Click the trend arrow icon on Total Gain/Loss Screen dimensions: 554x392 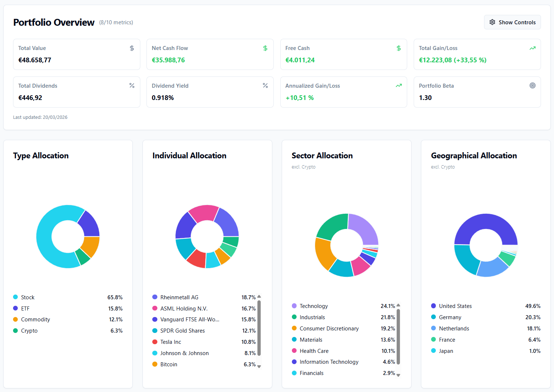coord(533,48)
